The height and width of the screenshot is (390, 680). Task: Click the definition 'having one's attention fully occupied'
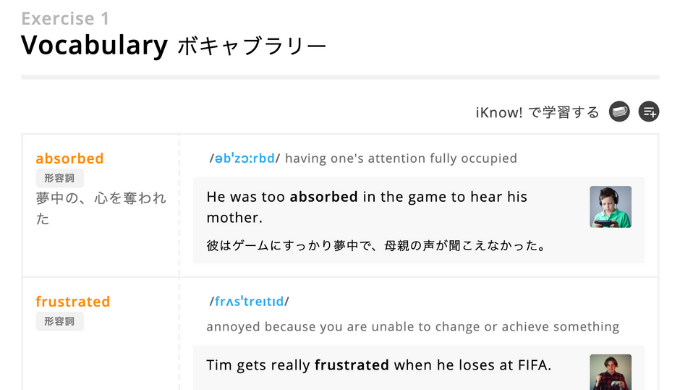401,158
